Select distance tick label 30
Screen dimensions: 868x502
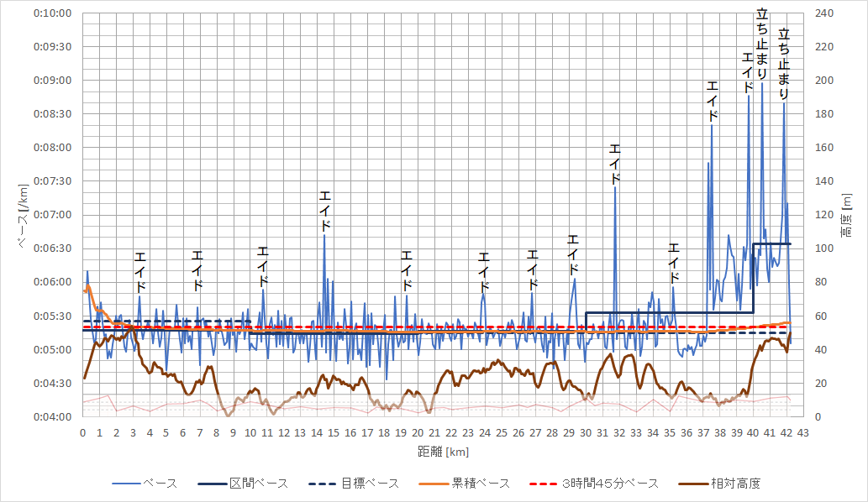(586, 433)
